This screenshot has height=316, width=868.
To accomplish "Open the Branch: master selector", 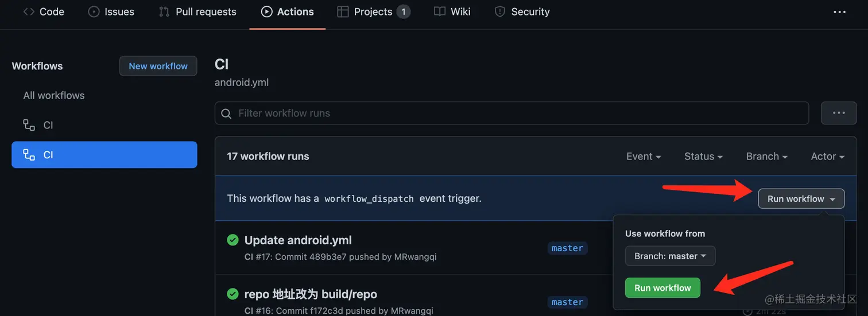I will pos(670,256).
